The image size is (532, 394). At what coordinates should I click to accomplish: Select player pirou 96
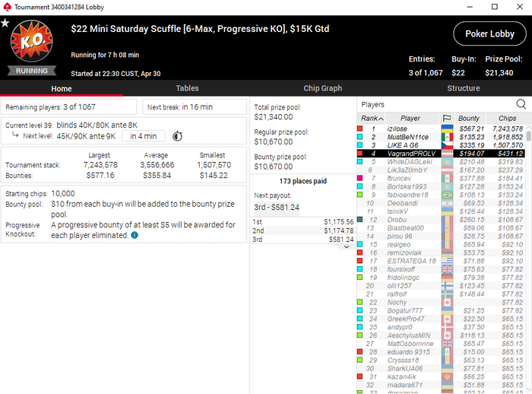[x=440, y=236]
